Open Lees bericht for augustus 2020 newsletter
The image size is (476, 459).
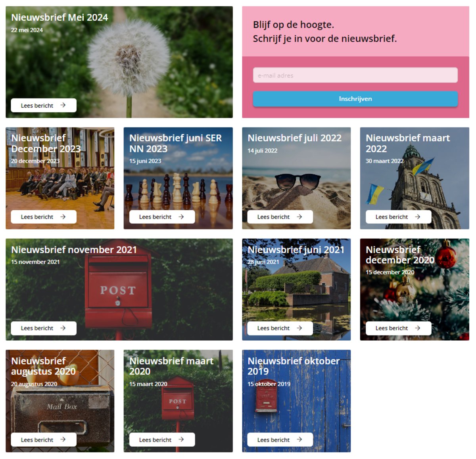pos(44,440)
